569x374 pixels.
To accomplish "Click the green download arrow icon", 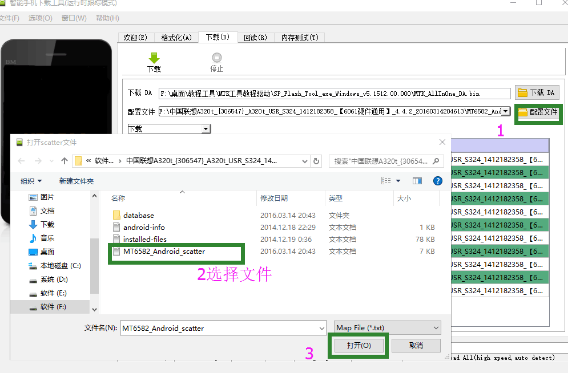I will (154, 58).
